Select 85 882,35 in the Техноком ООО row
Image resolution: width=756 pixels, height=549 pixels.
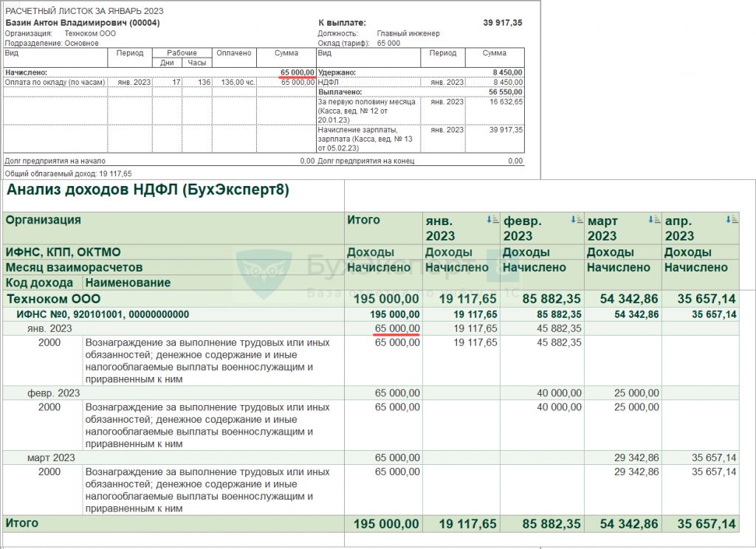tap(551, 299)
